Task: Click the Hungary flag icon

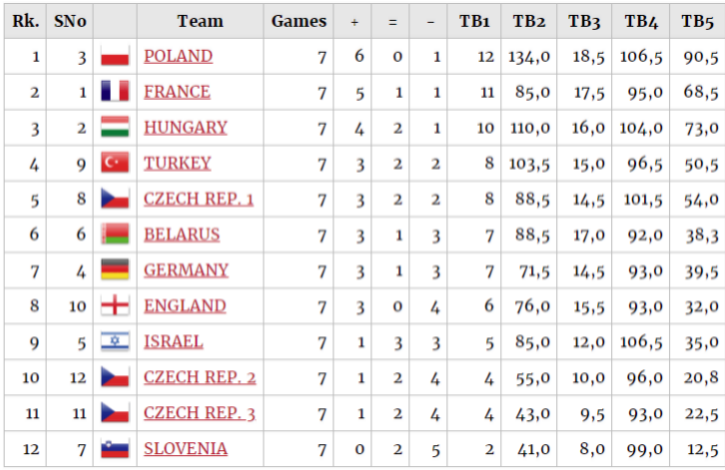Action: [x=115, y=127]
